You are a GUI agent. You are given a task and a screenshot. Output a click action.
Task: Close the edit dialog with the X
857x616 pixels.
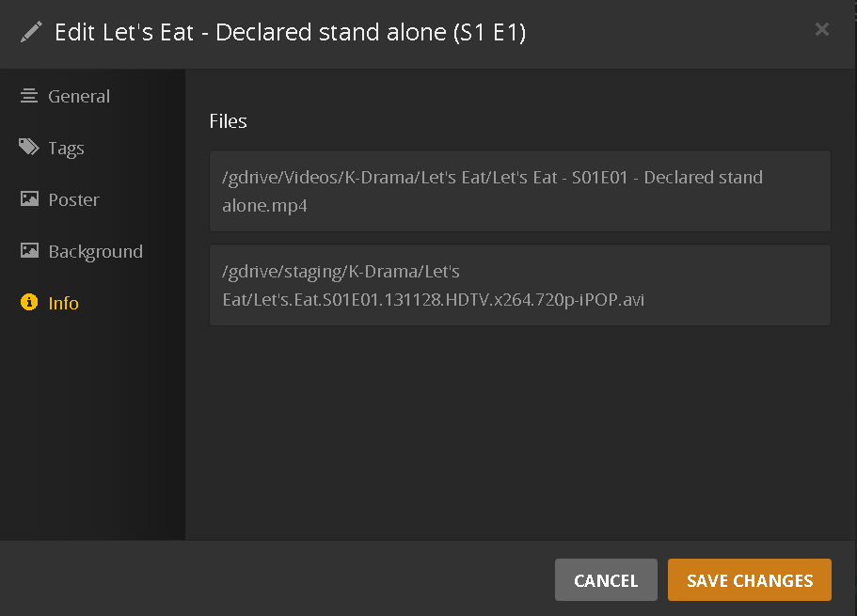pos(822,30)
